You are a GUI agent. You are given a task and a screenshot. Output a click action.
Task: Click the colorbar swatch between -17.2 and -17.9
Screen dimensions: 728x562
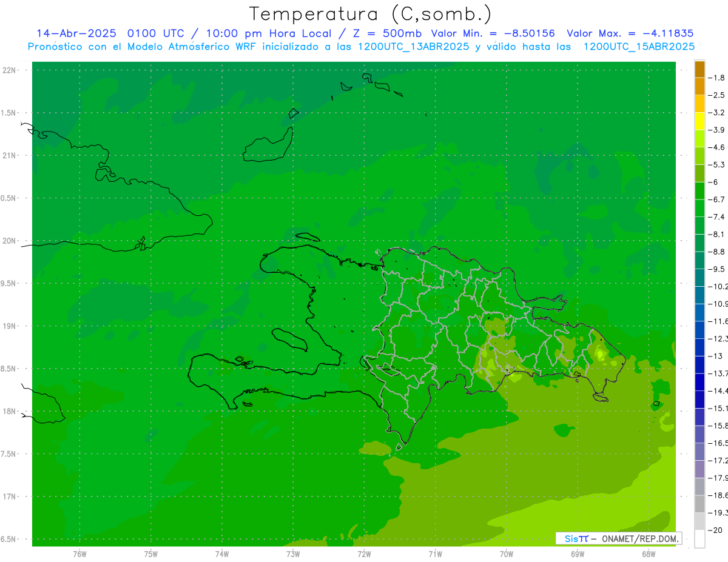pyautogui.click(x=699, y=469)
